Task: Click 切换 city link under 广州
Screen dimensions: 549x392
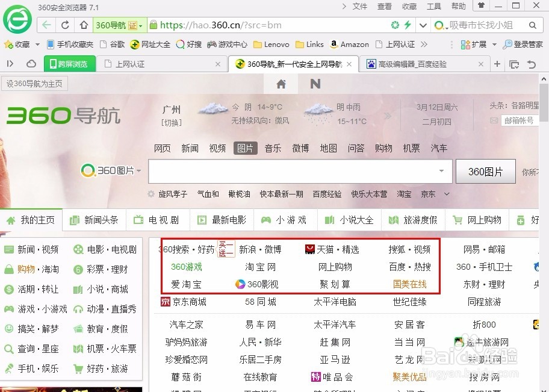Action: (171, 123)
